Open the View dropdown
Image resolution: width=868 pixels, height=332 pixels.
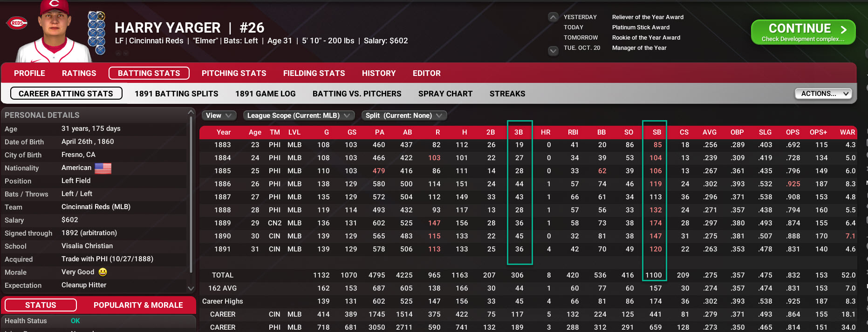[x=219, y=115]
